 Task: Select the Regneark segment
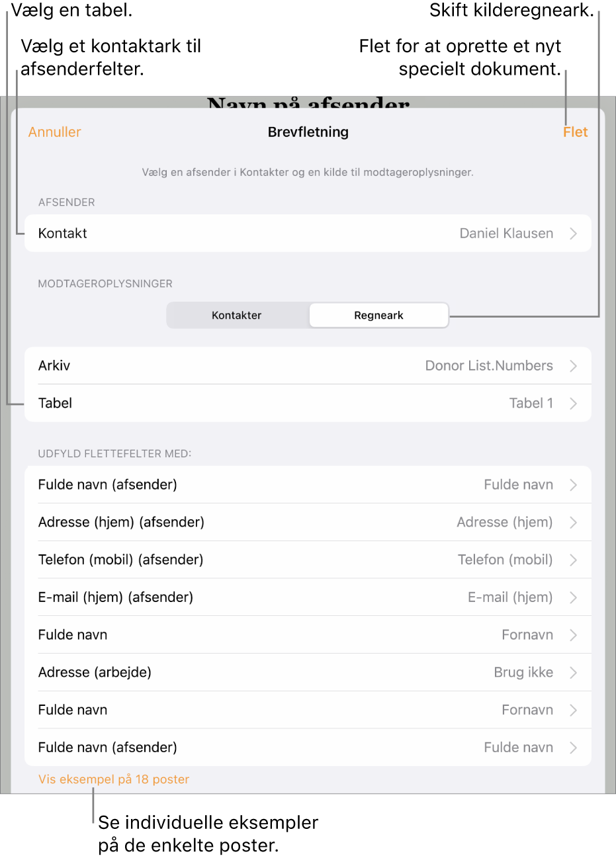pos(378,316)
